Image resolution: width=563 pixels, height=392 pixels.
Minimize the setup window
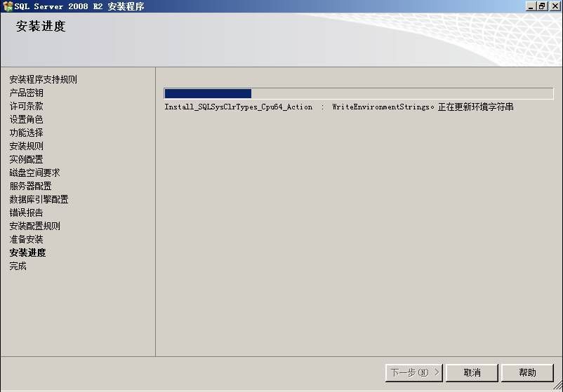point(531,6)
